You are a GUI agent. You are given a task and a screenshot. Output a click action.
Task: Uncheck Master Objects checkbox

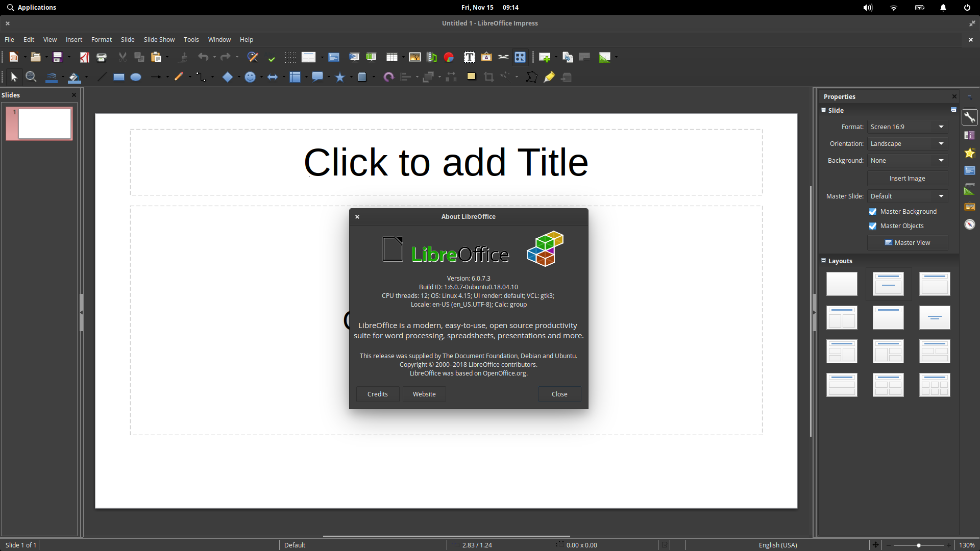click(873, 226)
